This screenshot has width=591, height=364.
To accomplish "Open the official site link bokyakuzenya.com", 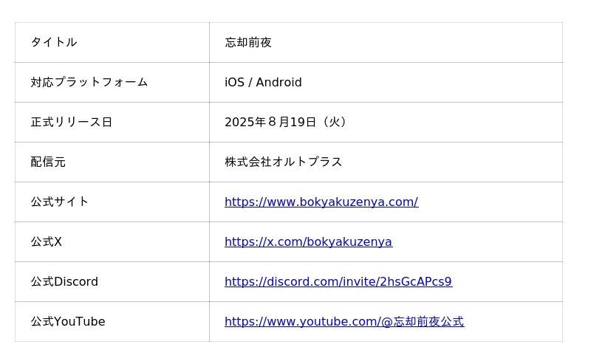I will (321, 202).
